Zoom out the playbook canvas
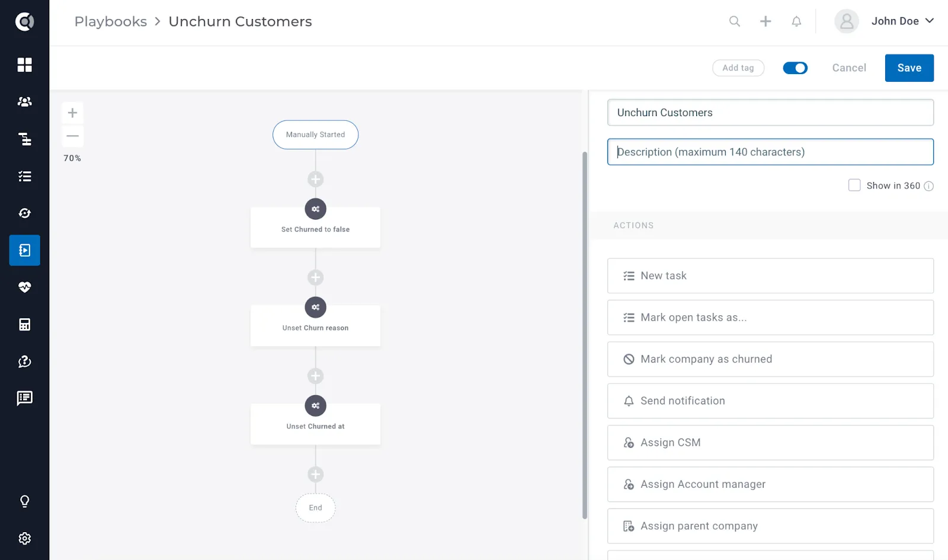The width and height of the screenshot is (948, 560). 72,136
